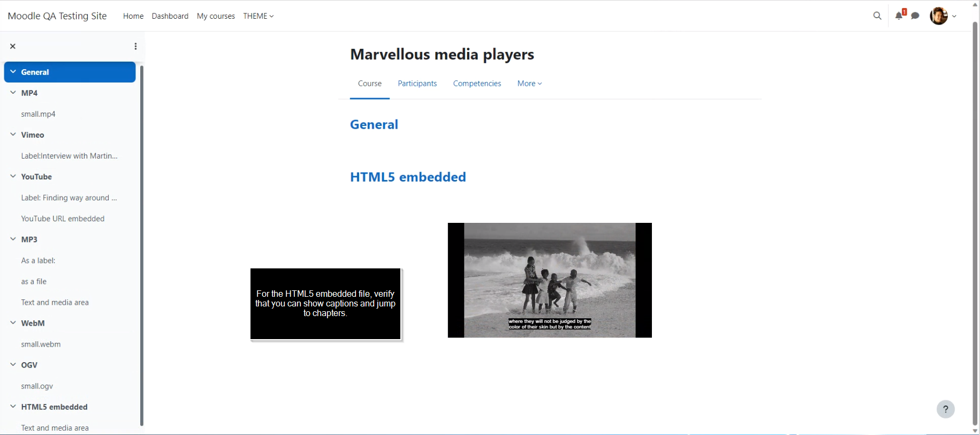Open notifications bell icon
The height and width of the screenshot is (435, 980).
tap(899, 16)
